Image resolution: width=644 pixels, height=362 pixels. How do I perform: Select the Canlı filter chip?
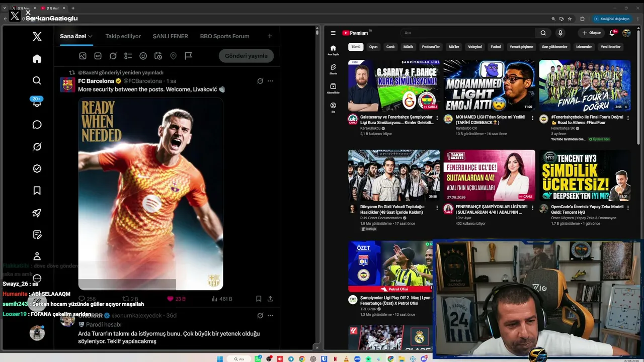coord(390,47)
